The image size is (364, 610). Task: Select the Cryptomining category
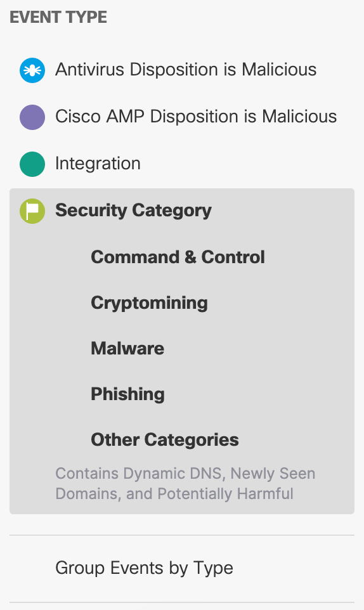coord(149,303)
